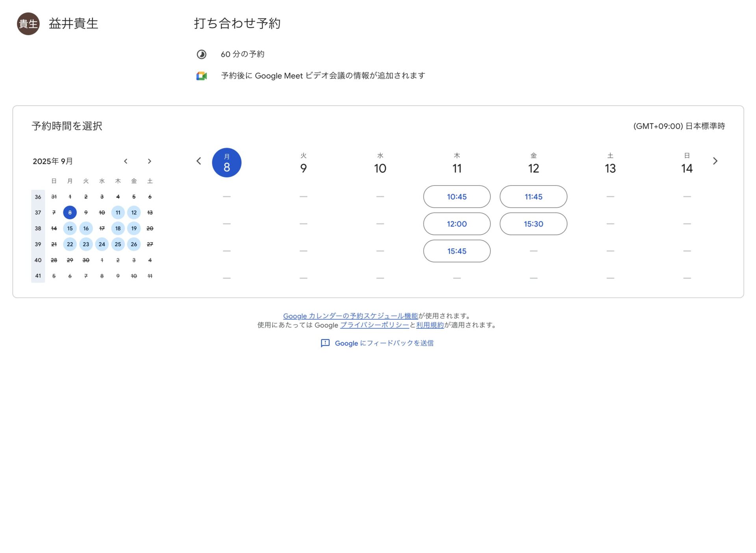Show previous month in mini calendar
This screenshot has width=756, height=553.
126,161
